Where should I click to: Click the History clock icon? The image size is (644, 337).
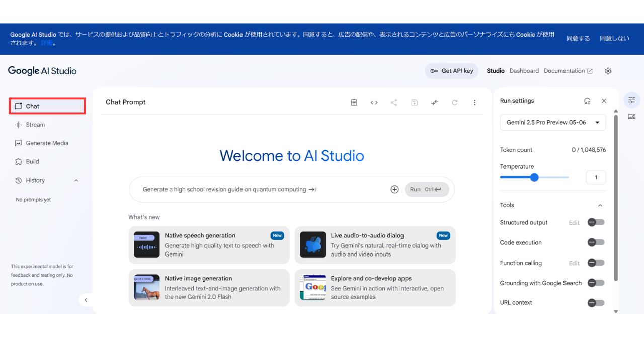coord(19,181)
